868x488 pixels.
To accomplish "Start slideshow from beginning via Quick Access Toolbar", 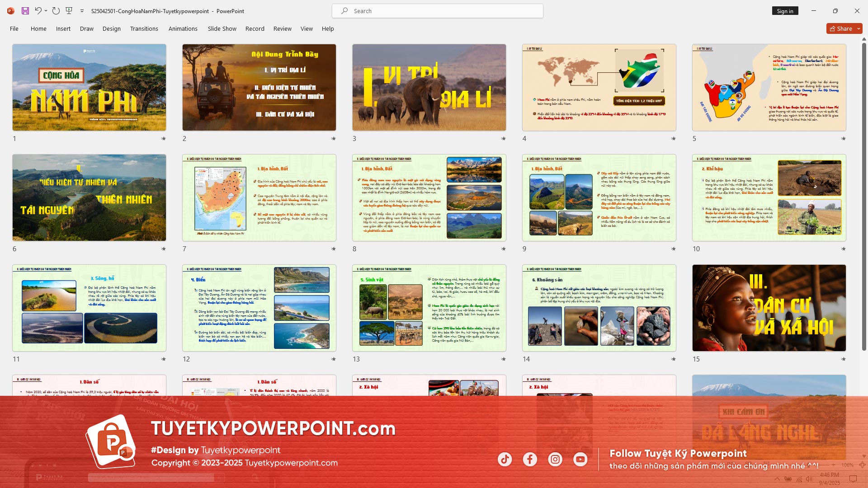I will coord(69,11).
